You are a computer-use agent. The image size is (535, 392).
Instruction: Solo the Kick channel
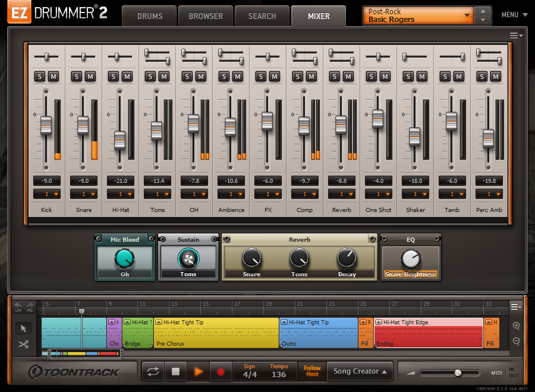(40, 77)
